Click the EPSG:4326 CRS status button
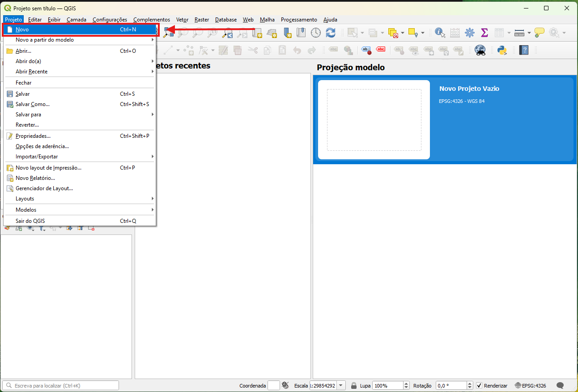 tap(531, 385)
